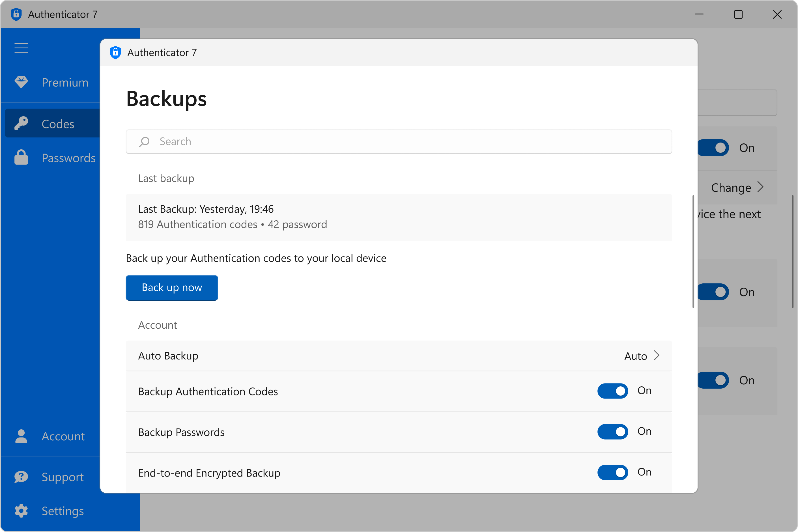This screenshot has height=532, width=798.
Task: Open the Auto Backup setting row
Action: (x=399, y=356)
